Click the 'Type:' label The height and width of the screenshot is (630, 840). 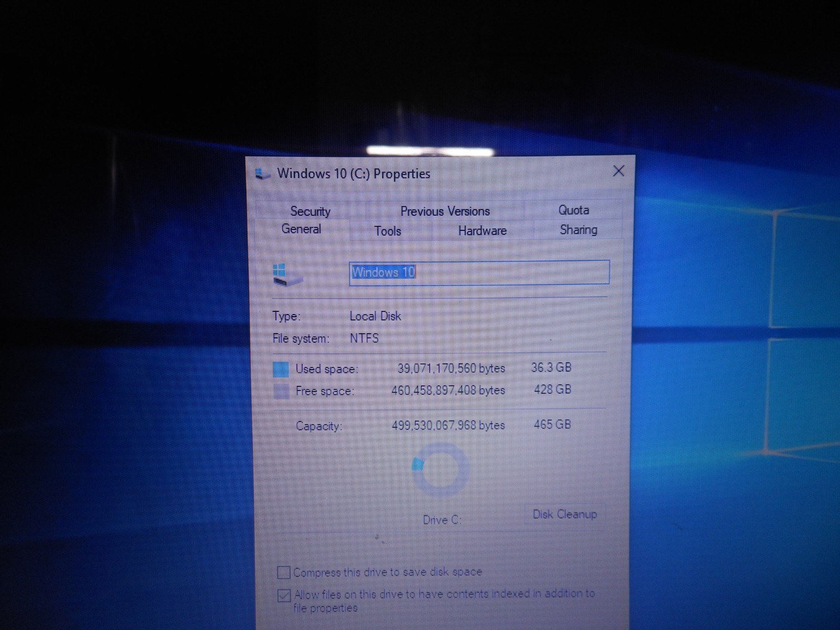click(x=286, y=316)
